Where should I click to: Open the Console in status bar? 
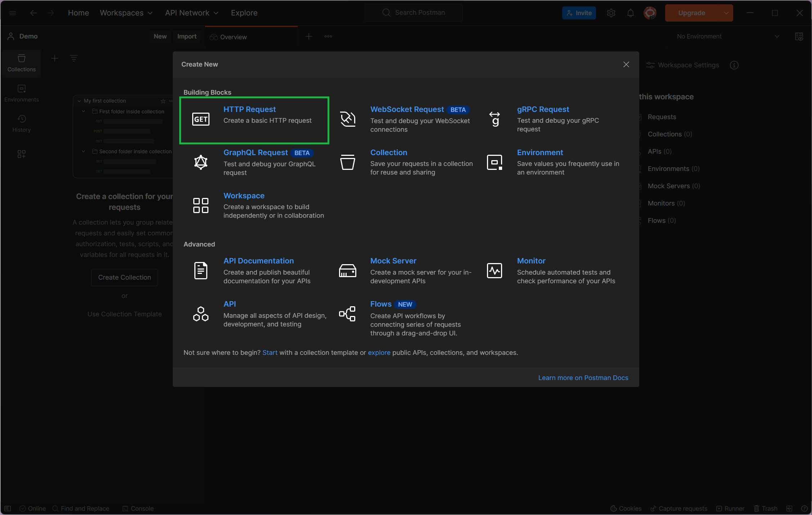pyautogui.click(x=138, y=509)
